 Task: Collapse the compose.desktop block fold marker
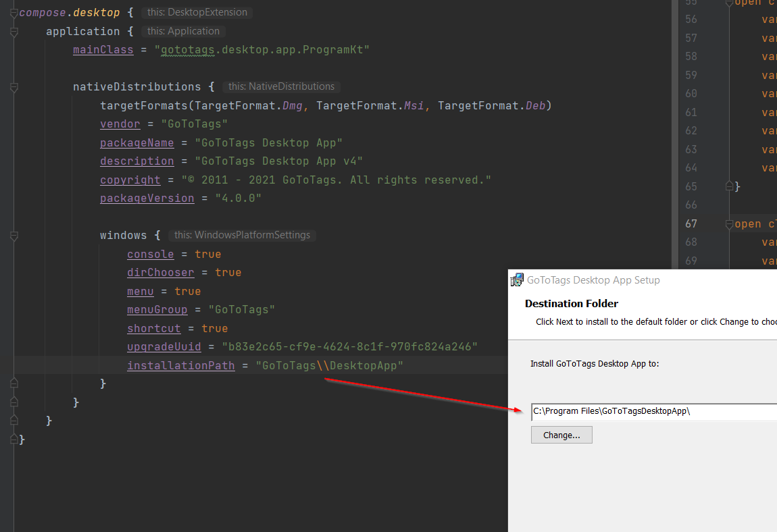(x=14, y=11)
